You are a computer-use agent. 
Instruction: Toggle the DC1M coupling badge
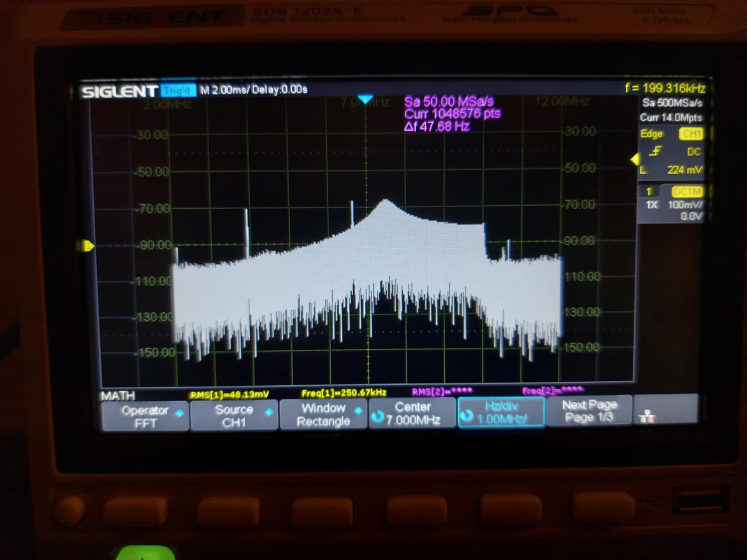click(687, 191)
